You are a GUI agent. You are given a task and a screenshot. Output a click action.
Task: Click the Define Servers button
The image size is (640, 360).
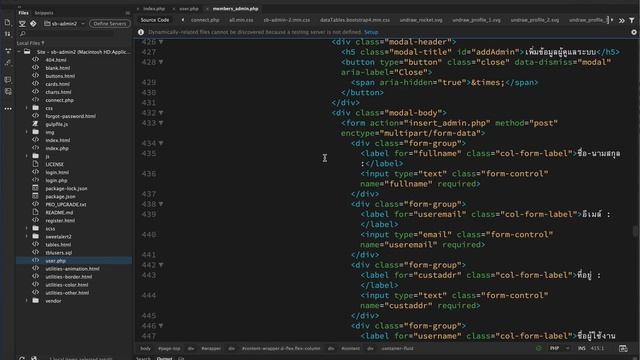pyautogui.click(x=110, y=24)
